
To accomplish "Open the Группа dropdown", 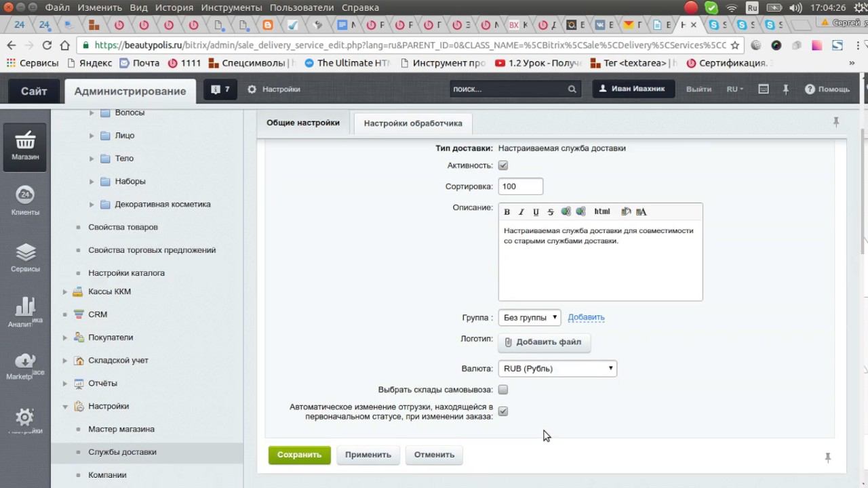I will (x=530, y=317).
